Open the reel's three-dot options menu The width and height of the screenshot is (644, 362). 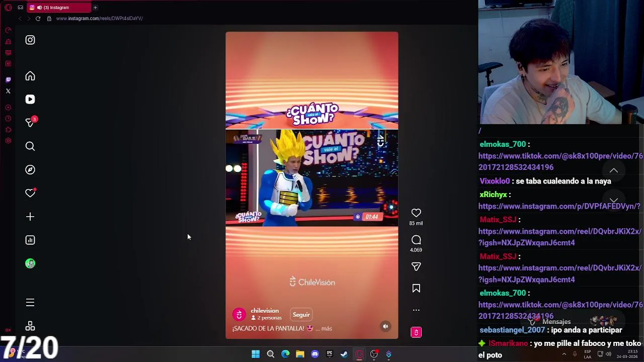pyautogui.click(x=416, y=310)
